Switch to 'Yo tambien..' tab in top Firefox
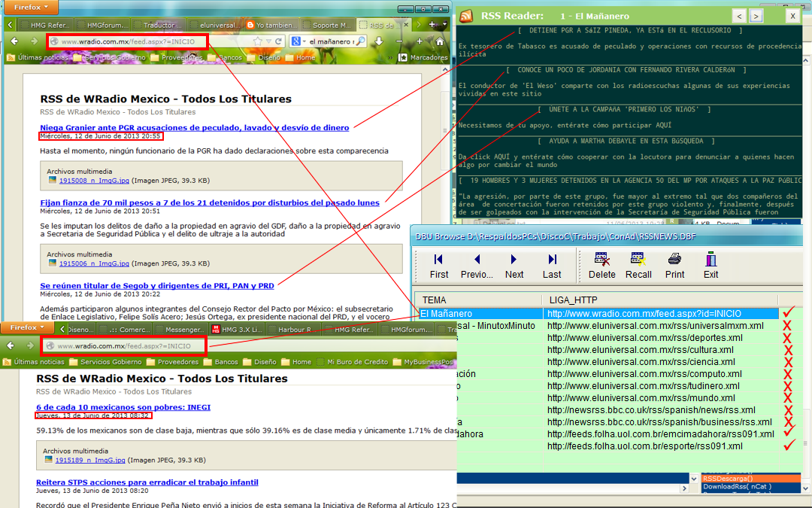The height and width of the screenshot is (508, 812). point(271,25)
